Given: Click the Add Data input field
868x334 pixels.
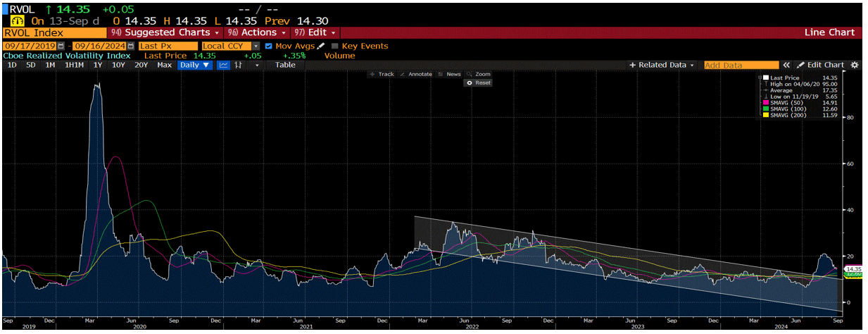Looking at the screenshot, I should pos(742,65).
